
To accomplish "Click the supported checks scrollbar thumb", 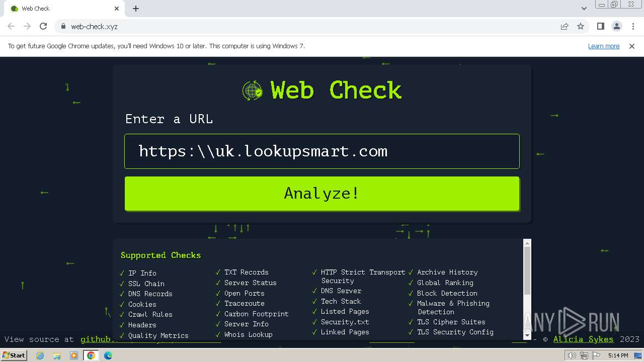I will pyautogui.click(x=527, y=271).
